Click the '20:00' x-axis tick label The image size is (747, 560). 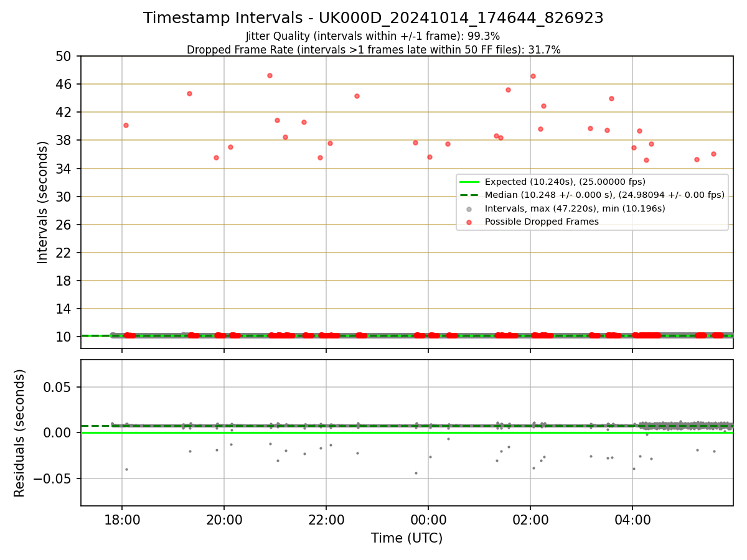(224, 520)
